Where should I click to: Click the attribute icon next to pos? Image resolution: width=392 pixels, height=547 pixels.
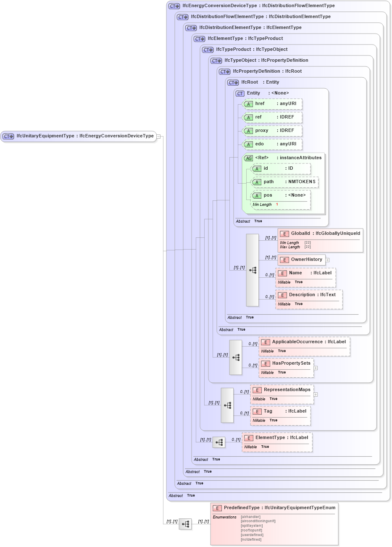257,195
